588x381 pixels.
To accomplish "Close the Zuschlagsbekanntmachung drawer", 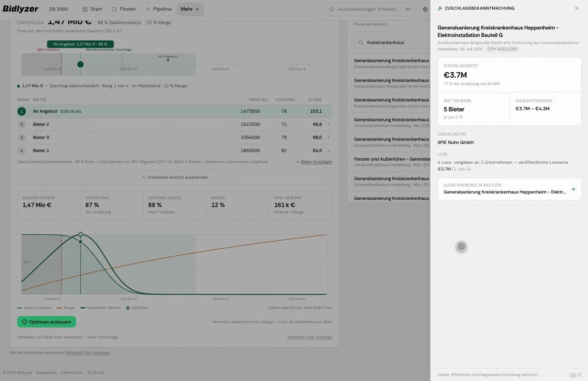I will point(577,8).
